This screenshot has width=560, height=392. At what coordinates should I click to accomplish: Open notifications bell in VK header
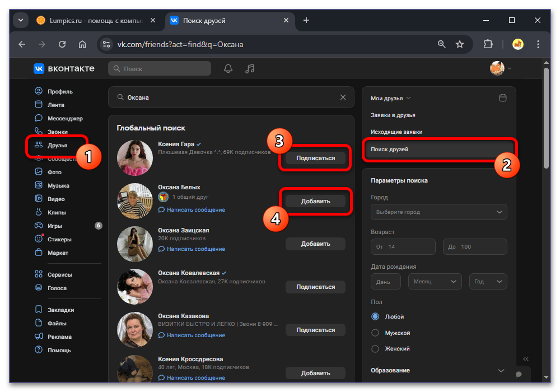(228, 68)
